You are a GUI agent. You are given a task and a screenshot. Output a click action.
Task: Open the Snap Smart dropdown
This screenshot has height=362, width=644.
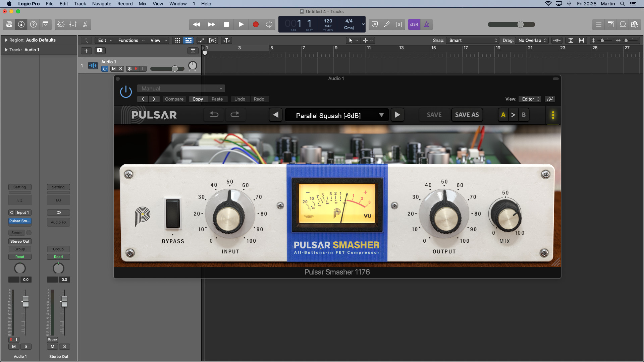tap(473, 40)
